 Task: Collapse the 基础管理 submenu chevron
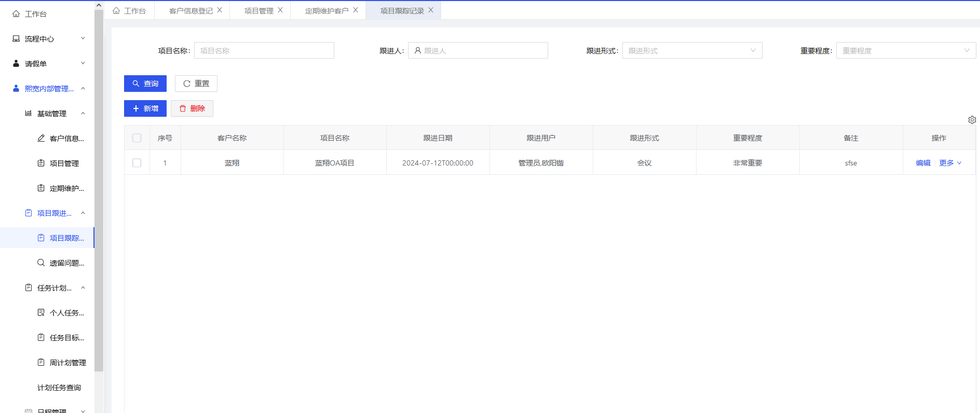83,113
